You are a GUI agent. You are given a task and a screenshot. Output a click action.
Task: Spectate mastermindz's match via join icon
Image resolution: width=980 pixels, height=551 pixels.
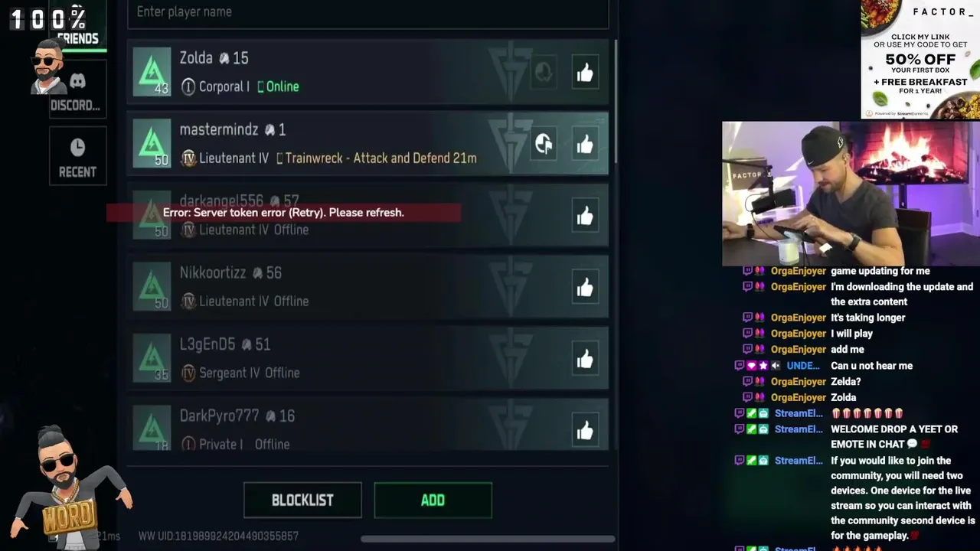coord(544,145)
